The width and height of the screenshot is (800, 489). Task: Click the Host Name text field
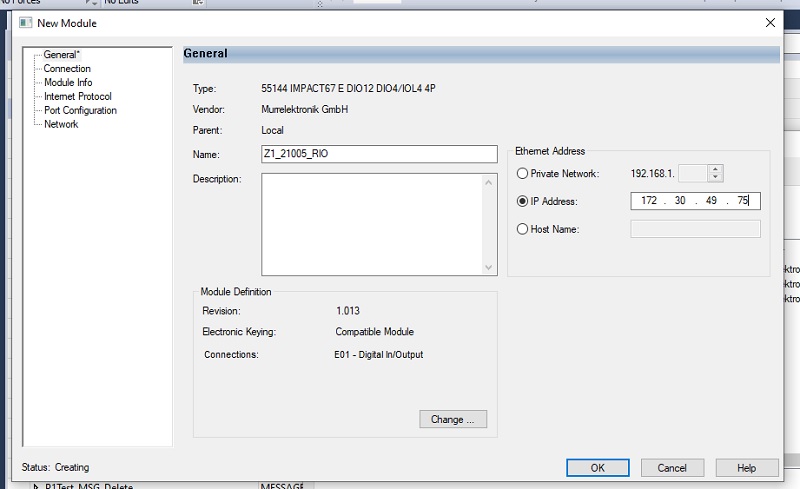[x=695, y=229]
